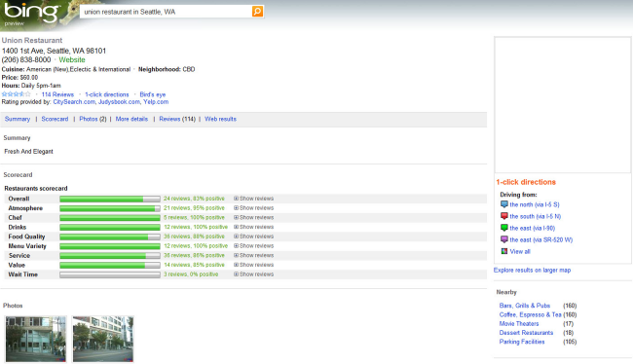Open the Reviews (114) tab
Viewport: 633px width, 364px height.
point(177,119)
